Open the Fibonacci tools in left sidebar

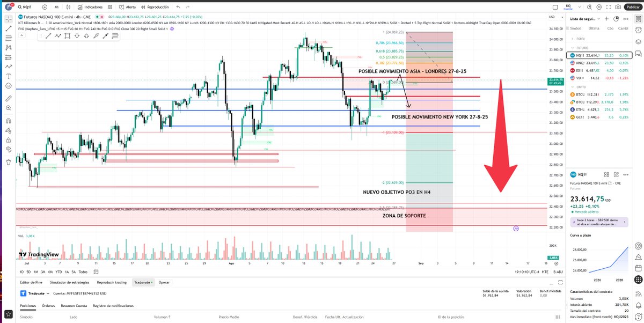9,38
